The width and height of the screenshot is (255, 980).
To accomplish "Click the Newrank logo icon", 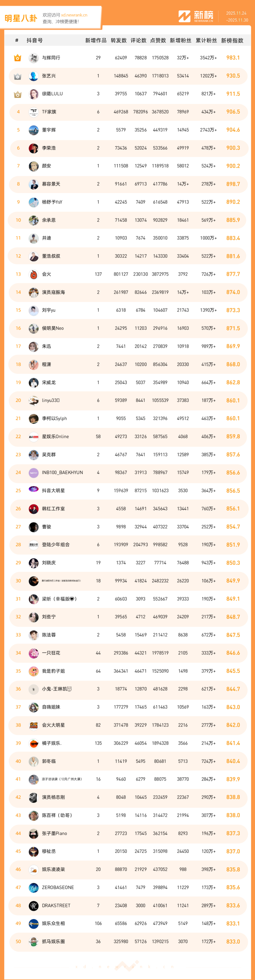I will [x=184, y=16].
